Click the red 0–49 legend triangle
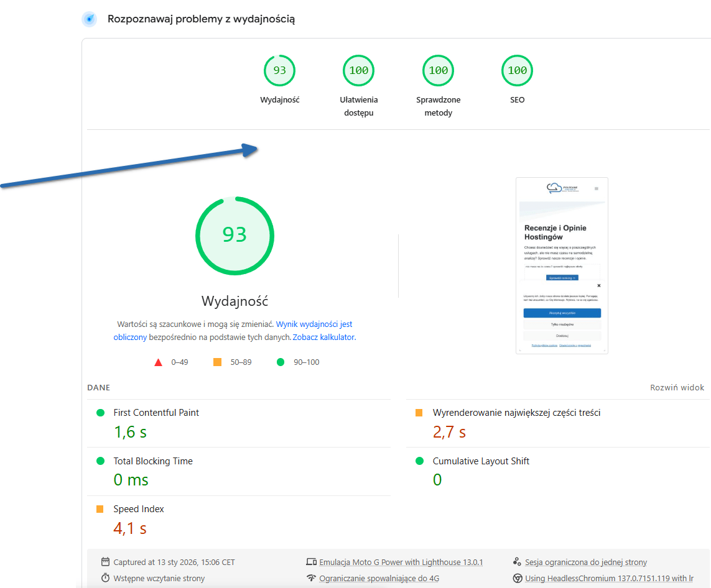The image size is (711, 588). (x=159, y=362)
